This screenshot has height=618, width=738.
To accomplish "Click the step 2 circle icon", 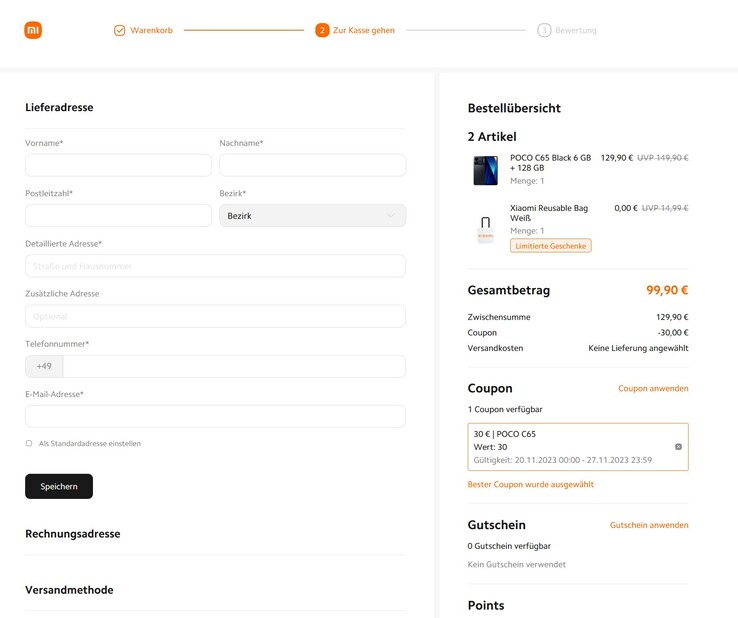I will point(322,30).
